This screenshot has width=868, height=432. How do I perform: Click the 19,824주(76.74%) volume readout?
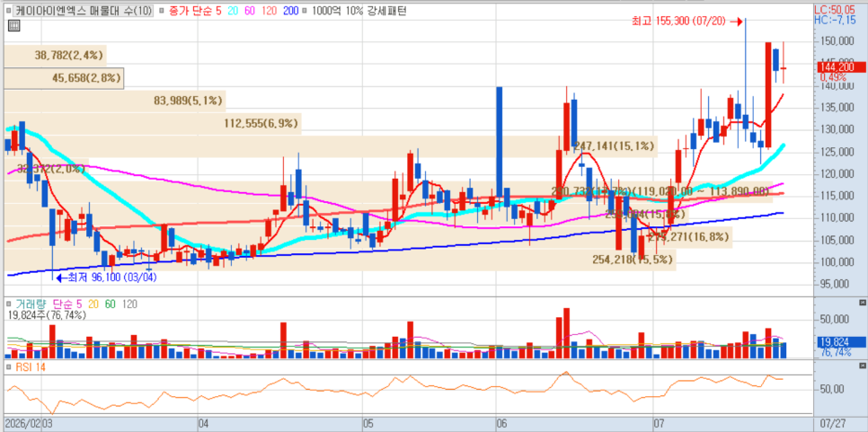tap(47, 314)
